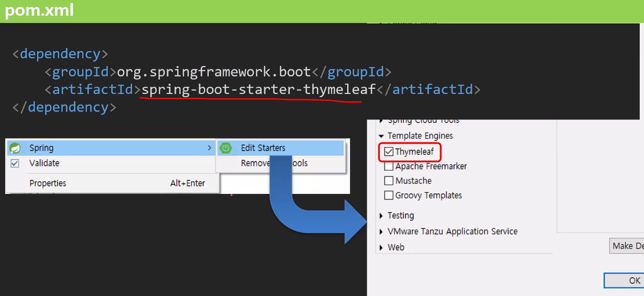Click the Mustache label

[413, 181]
